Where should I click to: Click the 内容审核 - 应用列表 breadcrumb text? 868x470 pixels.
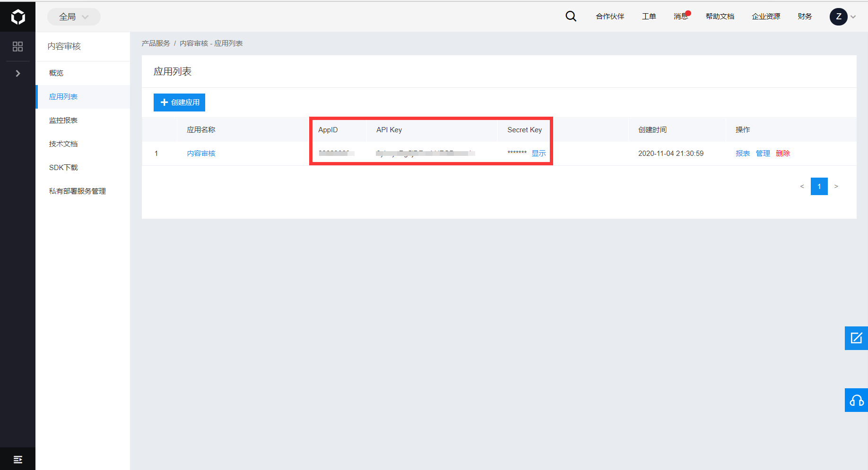[211, 43]
